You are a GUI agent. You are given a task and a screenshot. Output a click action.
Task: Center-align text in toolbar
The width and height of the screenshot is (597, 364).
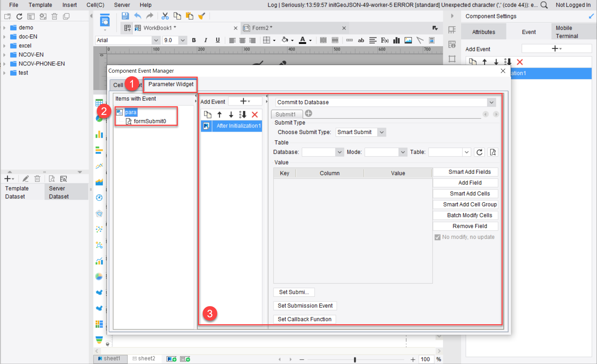[242, 40]
